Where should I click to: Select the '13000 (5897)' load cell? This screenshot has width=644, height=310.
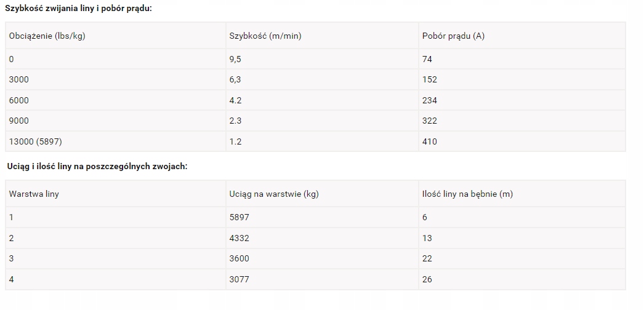click(35, 141)
